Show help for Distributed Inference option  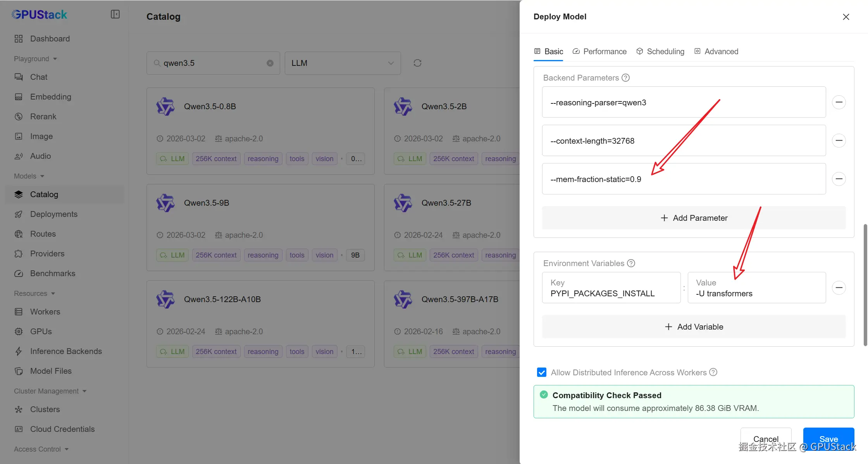tap(713, 372)
